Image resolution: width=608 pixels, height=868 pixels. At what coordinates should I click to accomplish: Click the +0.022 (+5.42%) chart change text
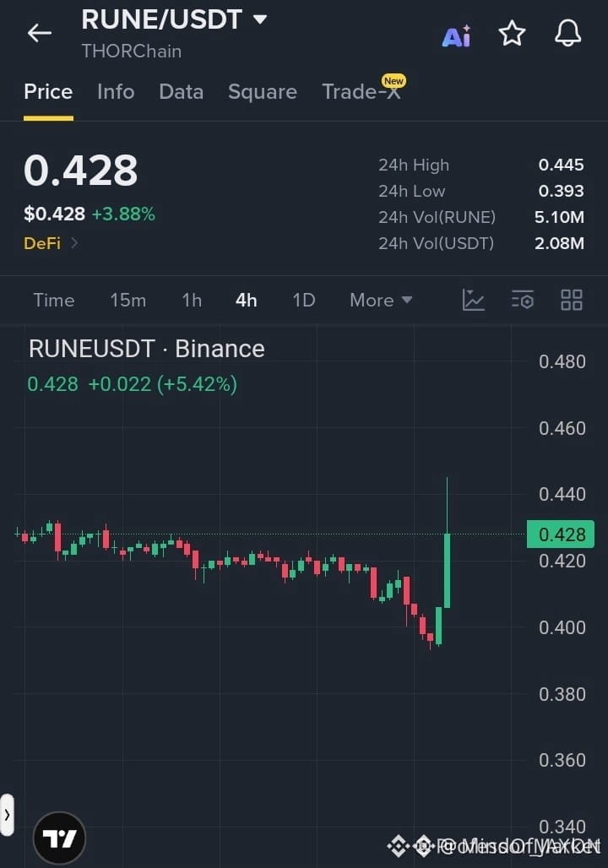pyautogui.click(x=163, y=383)
